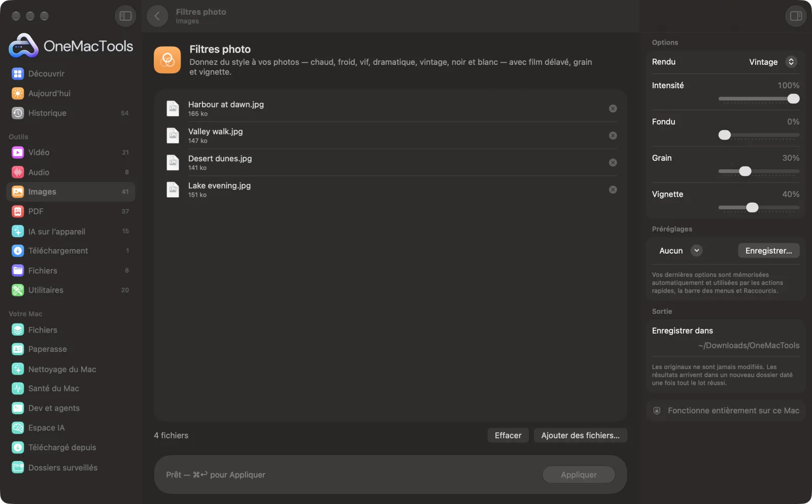Select the Harbour at dawn.jpg row
The width and height of the screenshot is (812, 504).
coord(390,109)
